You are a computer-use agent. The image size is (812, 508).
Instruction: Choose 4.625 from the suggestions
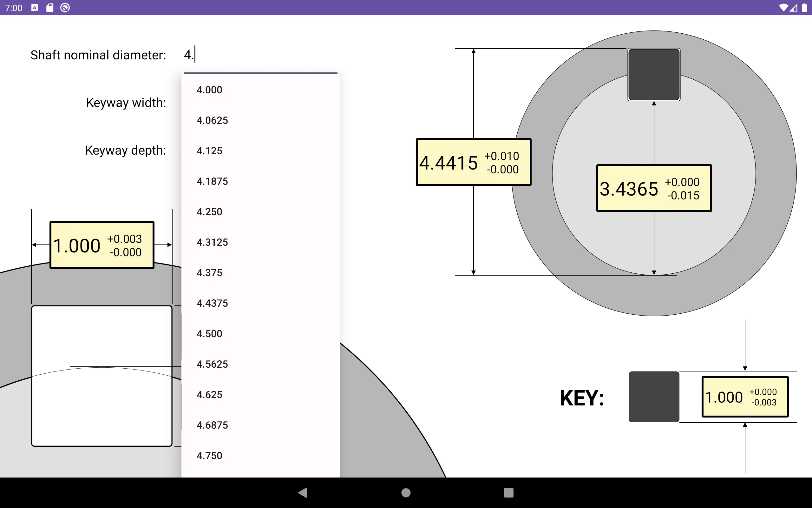coord(260,395)
